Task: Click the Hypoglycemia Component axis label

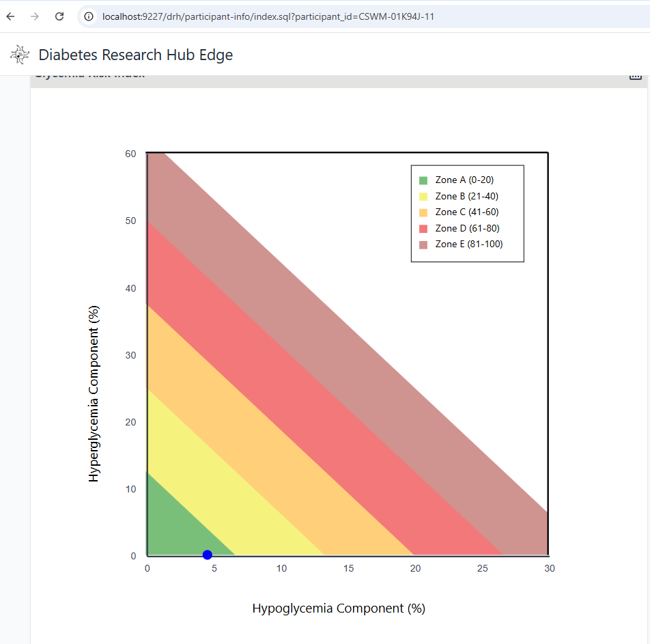Action: [x=338, y=608]
